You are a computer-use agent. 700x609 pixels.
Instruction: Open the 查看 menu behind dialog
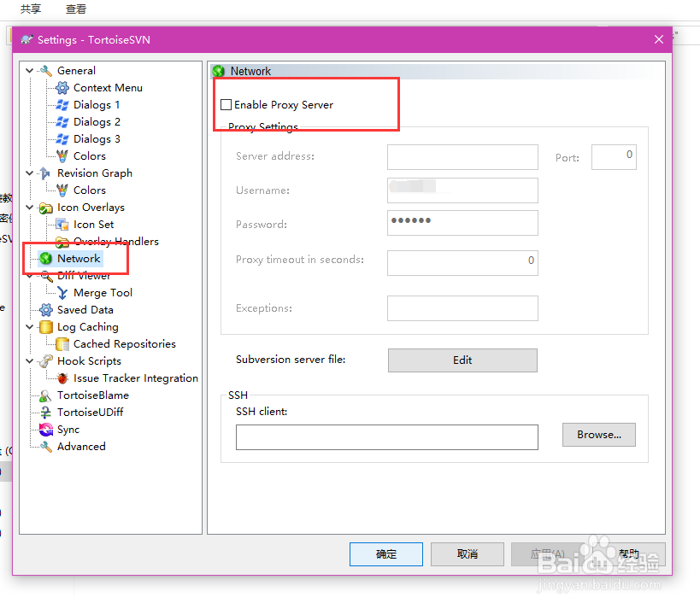pos(76,9)
